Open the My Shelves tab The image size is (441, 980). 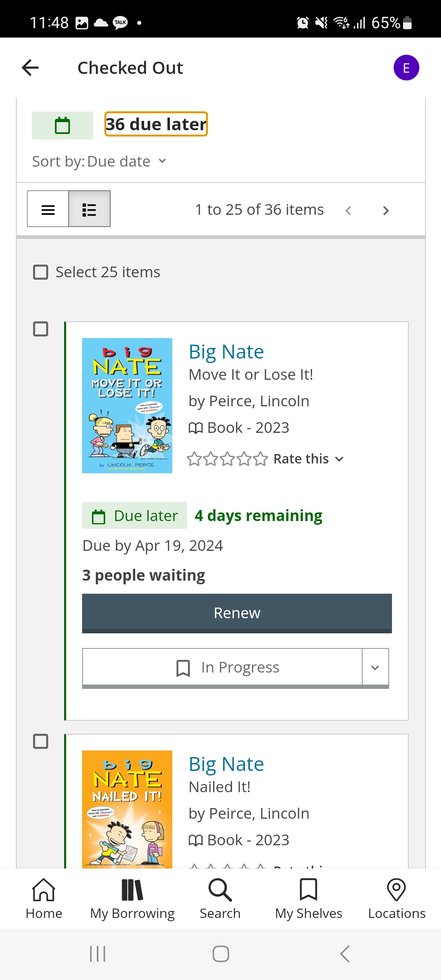(x=309, y=899)
